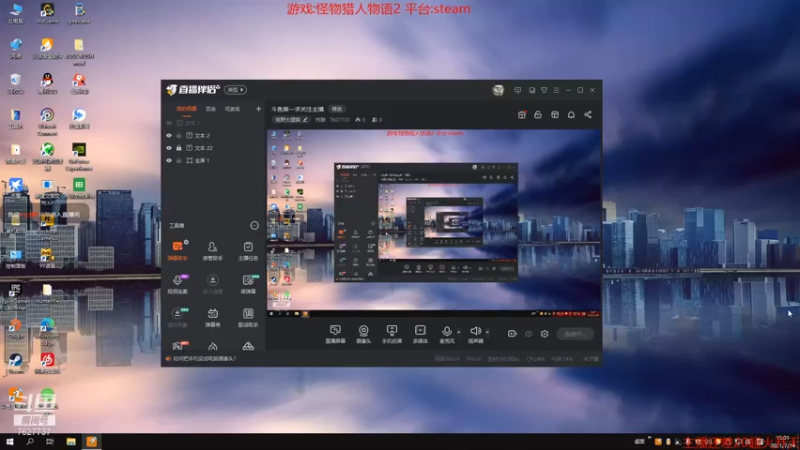Add a 多媒体 multimedia source
Screen dimensions: 800x450
tap(420, 334)
